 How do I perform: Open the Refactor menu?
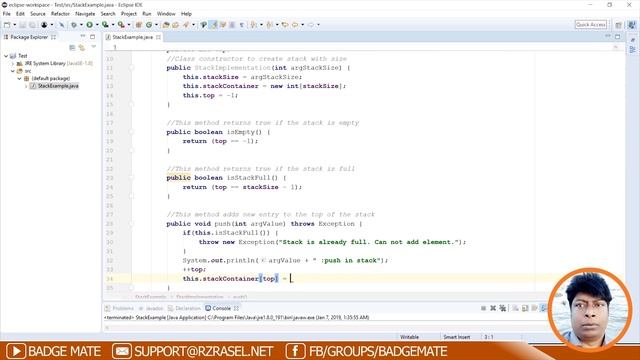click(60, 14)
